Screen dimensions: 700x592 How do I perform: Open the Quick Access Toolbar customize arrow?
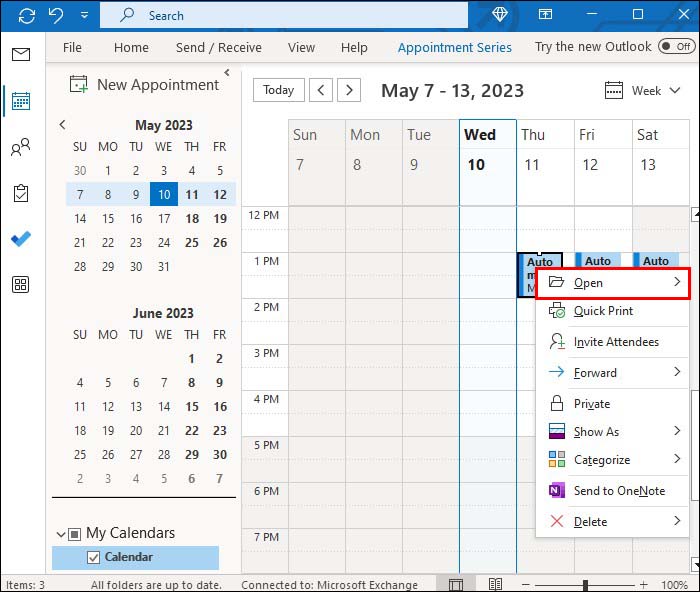[84, 16]
